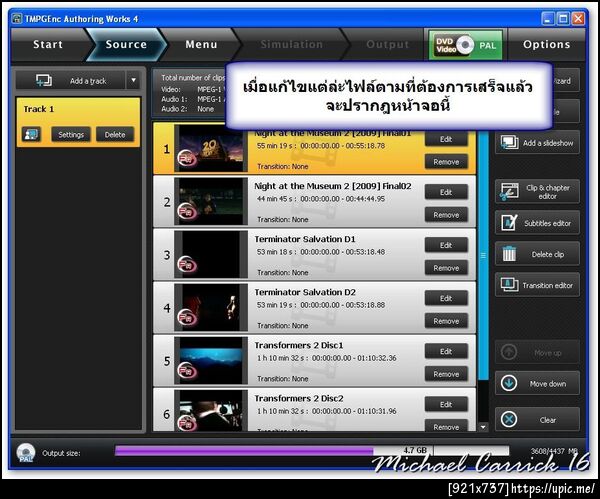
Task: Click the clip list scrollbar handle
Action: tap(483, 255)
